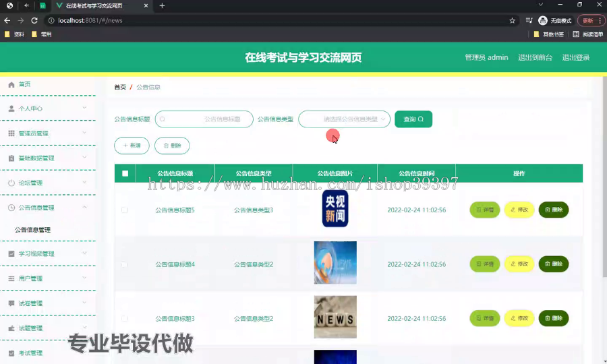Toggle the select-all checkbox in table header
607x364 pixels.
pyautogui.click(x=125, y=173)
